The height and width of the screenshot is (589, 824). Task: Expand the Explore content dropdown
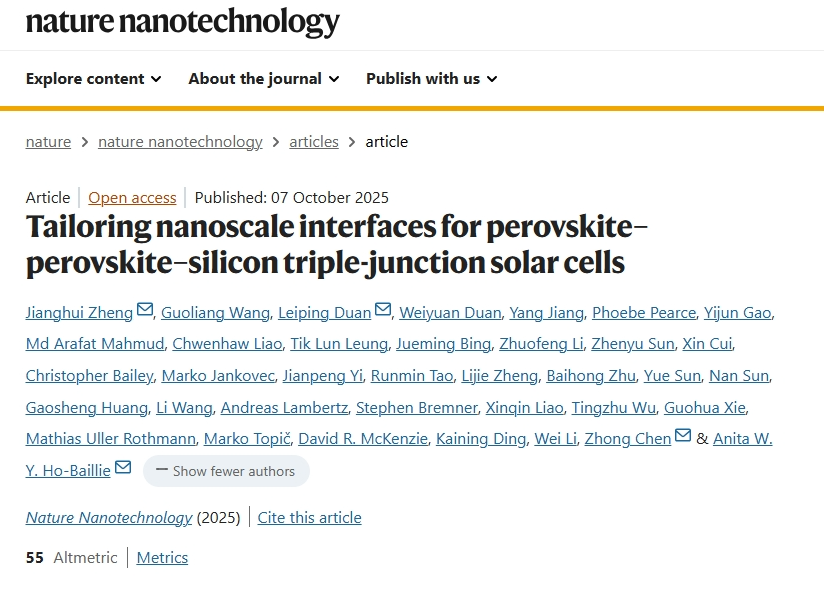pyautogui.click(x=93, y=79)
